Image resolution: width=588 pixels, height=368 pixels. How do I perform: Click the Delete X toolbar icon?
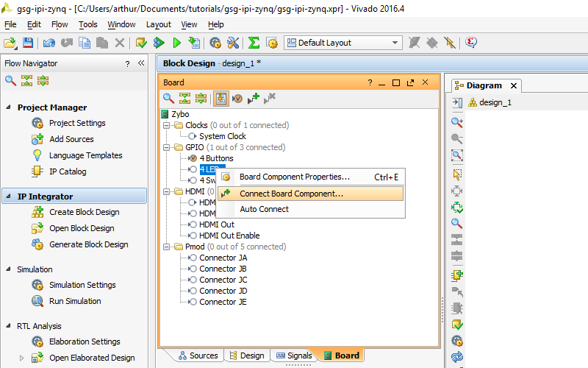tap(120, 43)
